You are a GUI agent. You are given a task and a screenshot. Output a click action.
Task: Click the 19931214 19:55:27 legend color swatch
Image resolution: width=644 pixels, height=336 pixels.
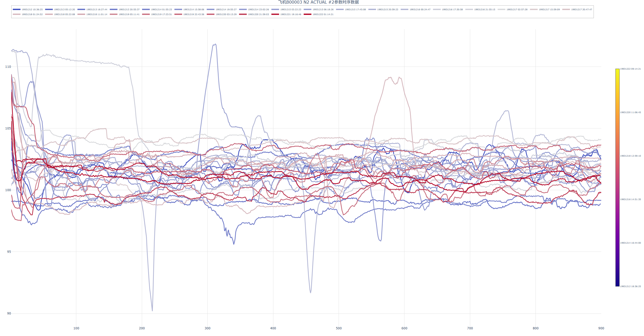[x=210, y=9]
